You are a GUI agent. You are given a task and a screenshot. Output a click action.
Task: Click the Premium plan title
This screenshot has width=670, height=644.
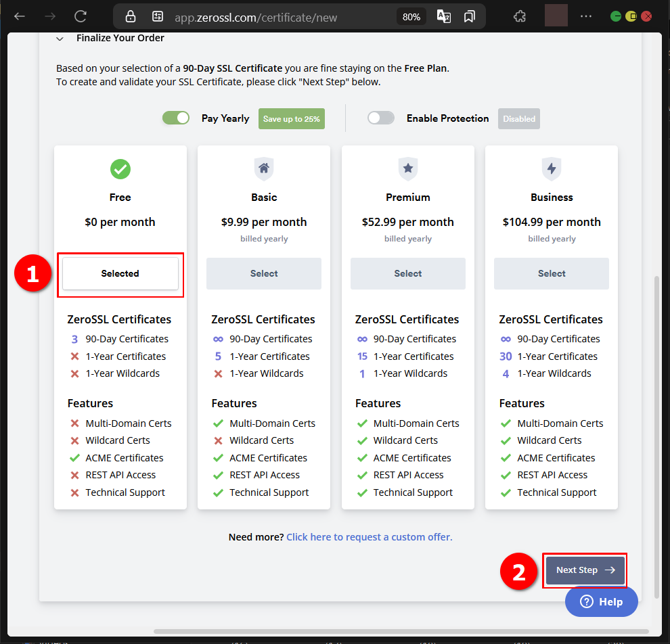408,198
